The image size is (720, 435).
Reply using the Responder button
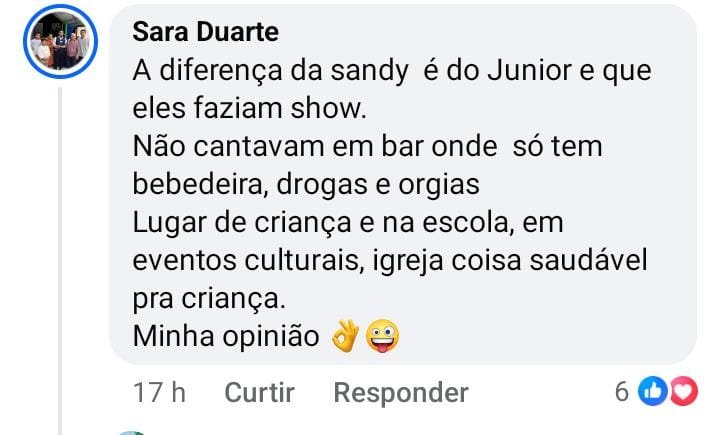coord(400,393)
